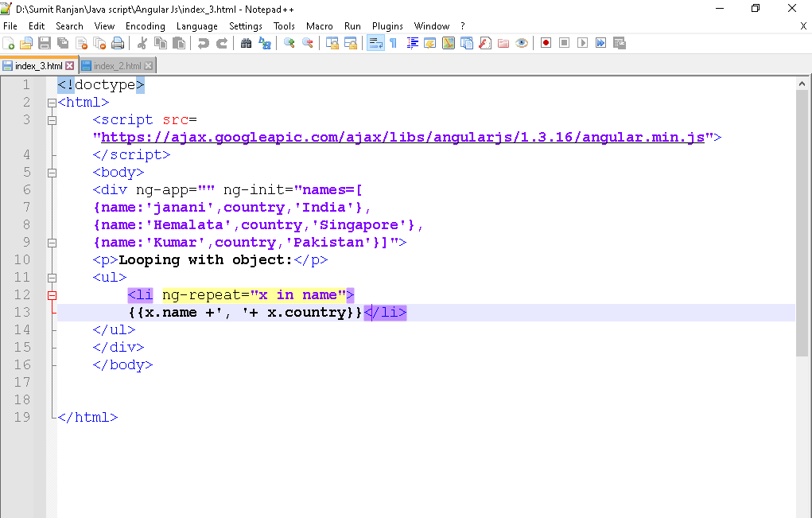The height and width of the screenshot is (518, 812).
Task: Collapse the script fold marker on line 3
Action: (52, 120)
